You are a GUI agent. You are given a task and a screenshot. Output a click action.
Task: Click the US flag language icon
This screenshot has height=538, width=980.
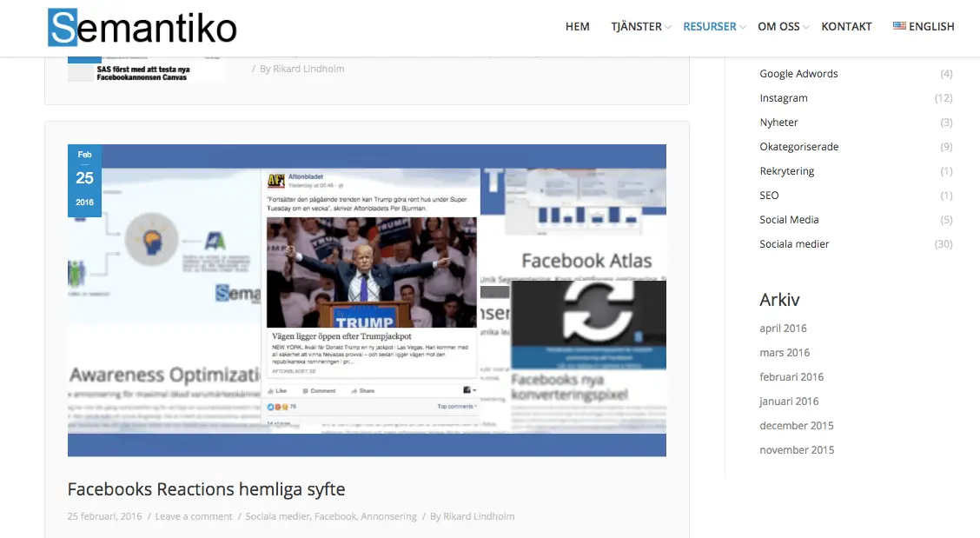(x=899, y=26)
